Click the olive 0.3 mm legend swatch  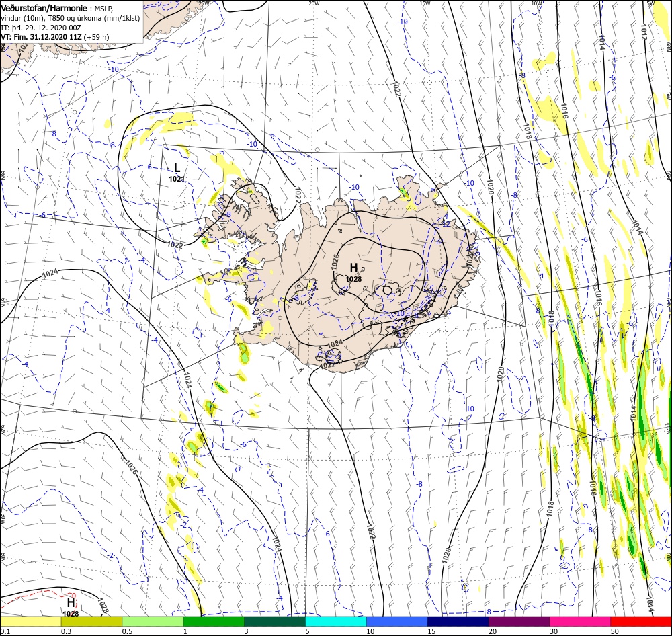91,621
